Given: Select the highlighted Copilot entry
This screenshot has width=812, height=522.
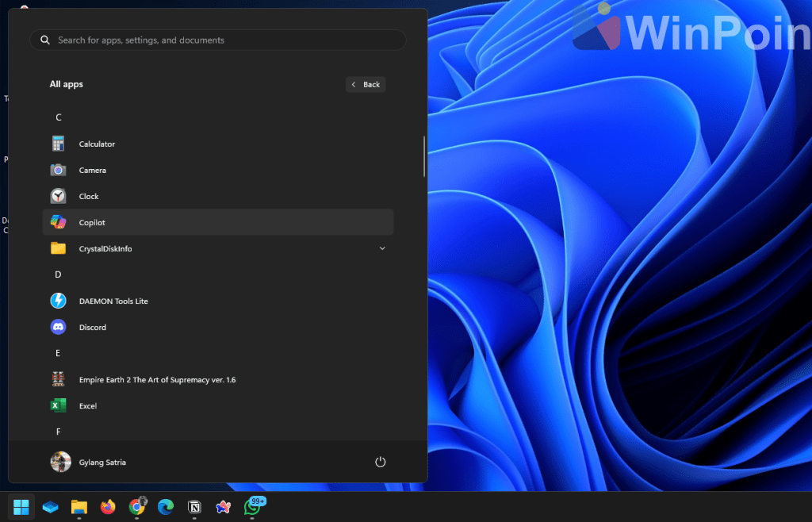Looking at the screenshot, I should [x=92, y=222].
